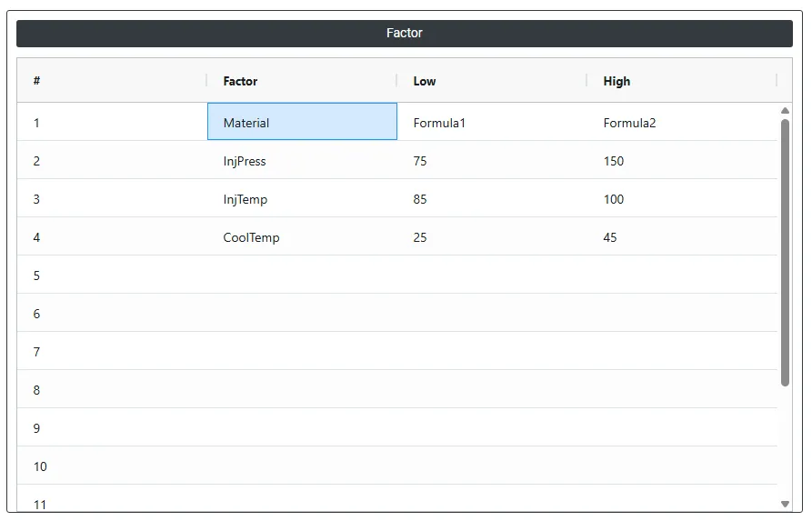Viewport: 812px width, 531px height.
Task: Click the empty Factor cell in row 6
Action: point(302,313)
